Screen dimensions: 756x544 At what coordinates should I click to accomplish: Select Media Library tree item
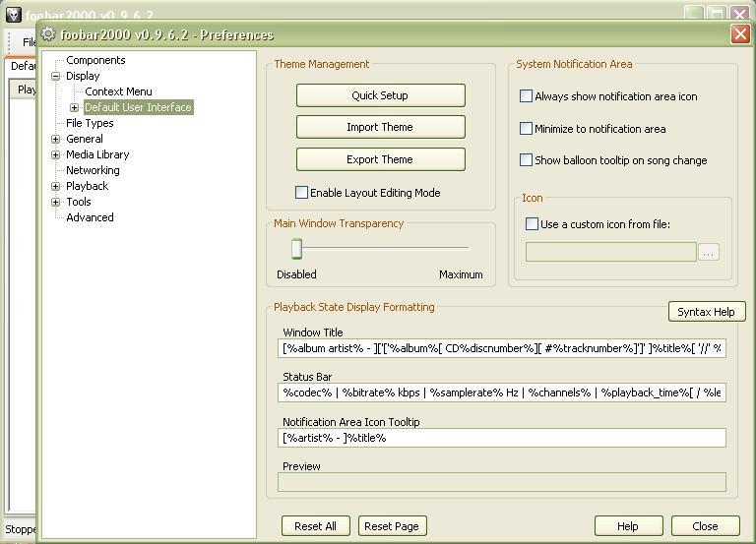[x=97, y=154]
